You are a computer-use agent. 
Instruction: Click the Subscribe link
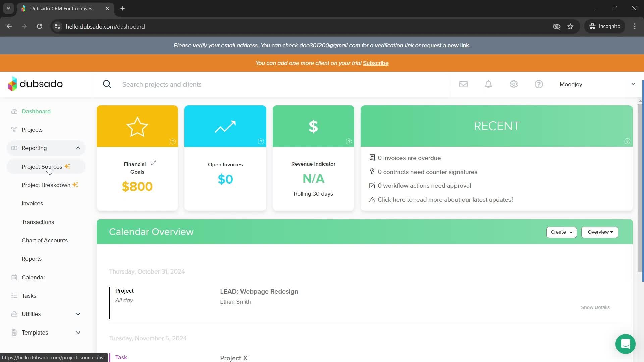click(x=376, y=63)
